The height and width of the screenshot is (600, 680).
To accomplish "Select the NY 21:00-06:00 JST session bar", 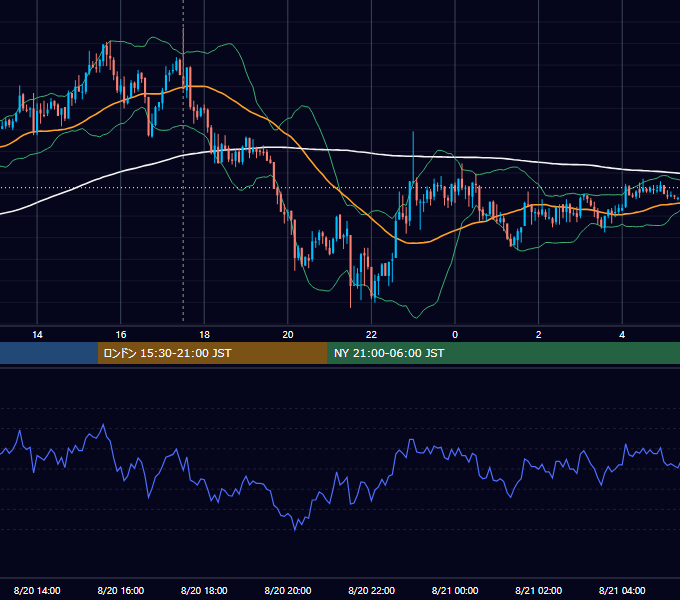I will pyautogui.click(x=503, y=353).
